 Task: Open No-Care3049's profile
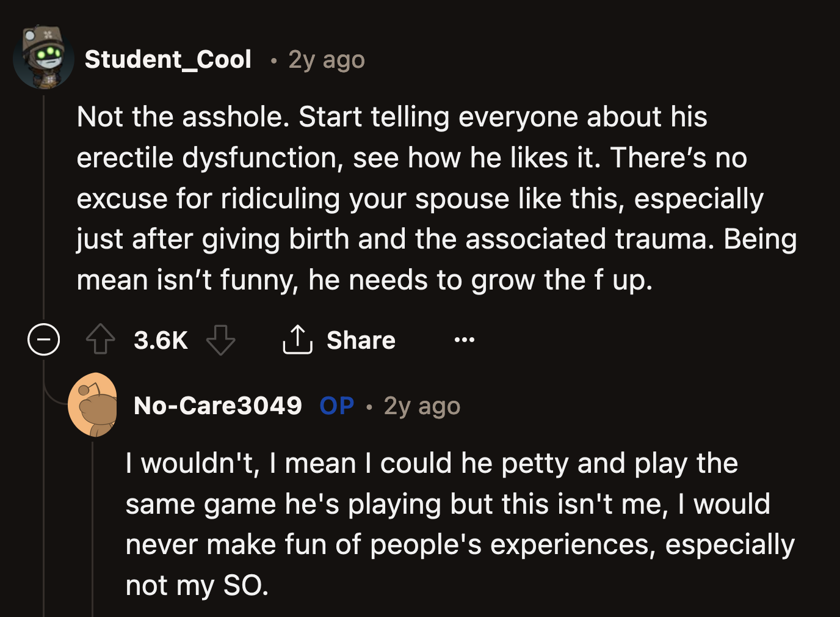217,405
